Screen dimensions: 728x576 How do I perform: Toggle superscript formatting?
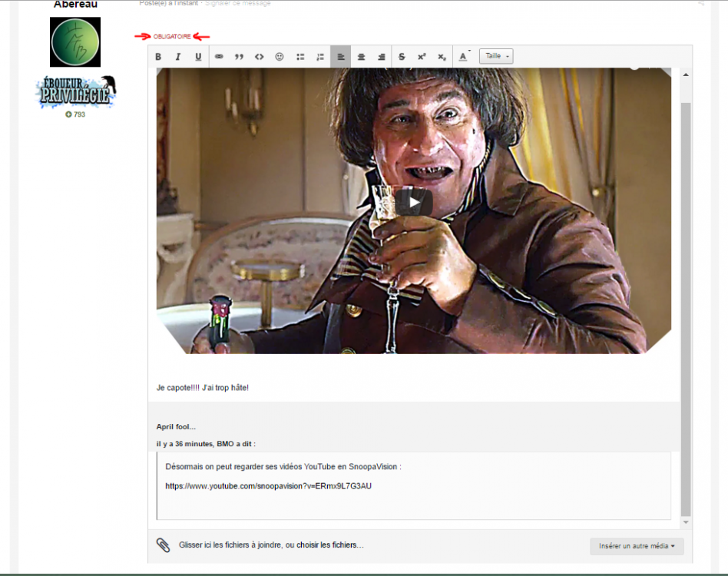coord(422,56)
